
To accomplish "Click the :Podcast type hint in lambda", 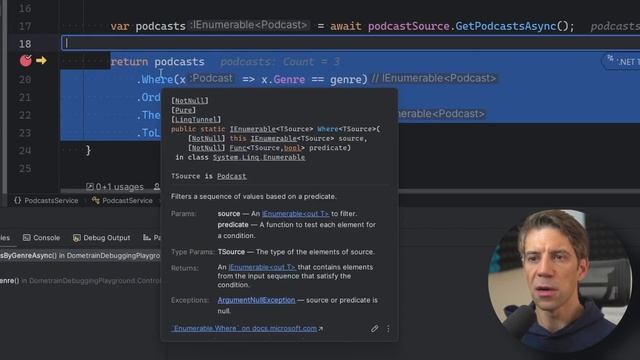I will (x=211, y=78).
